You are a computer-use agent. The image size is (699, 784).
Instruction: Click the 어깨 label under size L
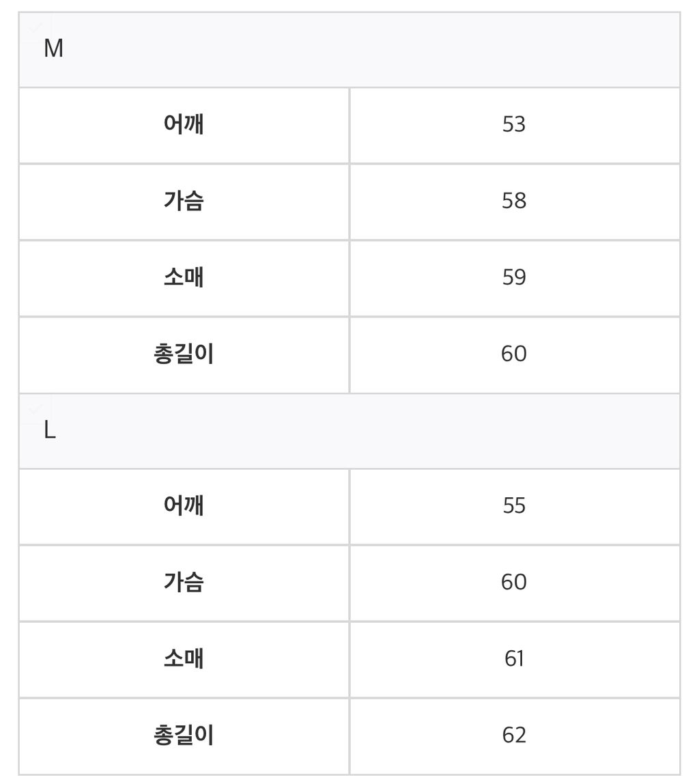(x=184, y=506)
